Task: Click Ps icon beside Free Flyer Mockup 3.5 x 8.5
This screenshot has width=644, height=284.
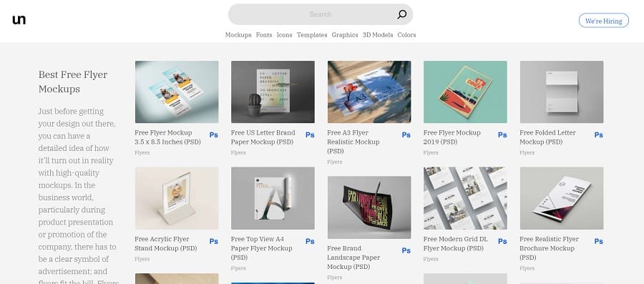Action: (213, 135)
